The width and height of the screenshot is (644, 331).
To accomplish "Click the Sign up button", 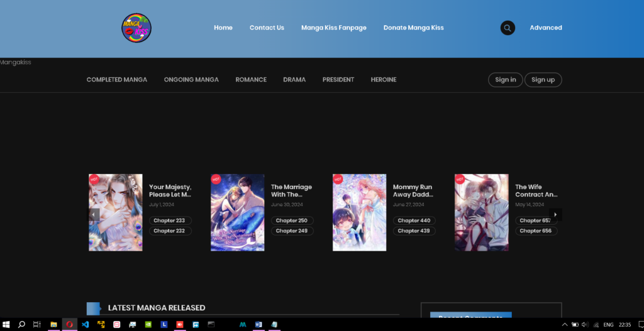I will (543, 80).
